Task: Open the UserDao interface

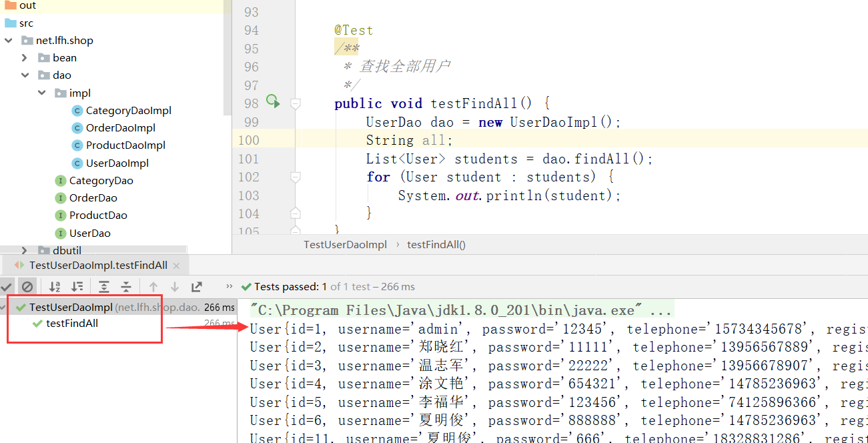Action: coord(90,233)
